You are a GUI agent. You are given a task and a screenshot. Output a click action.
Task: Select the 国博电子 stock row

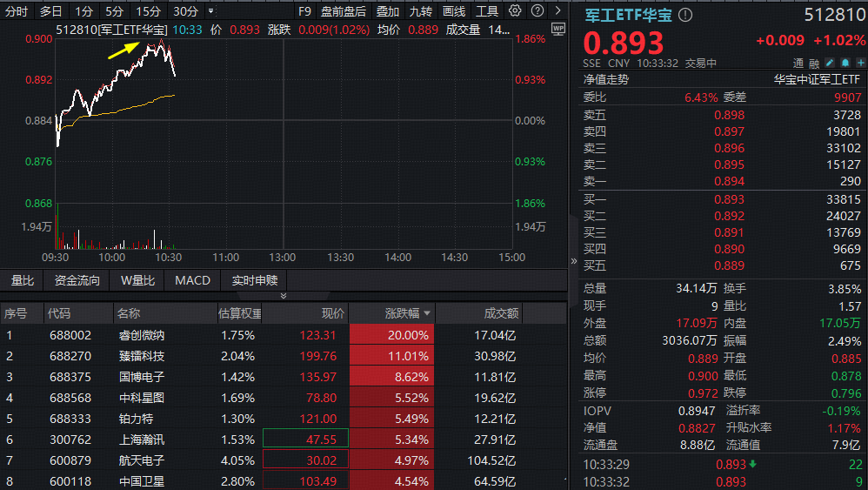(x=284, y=377)
